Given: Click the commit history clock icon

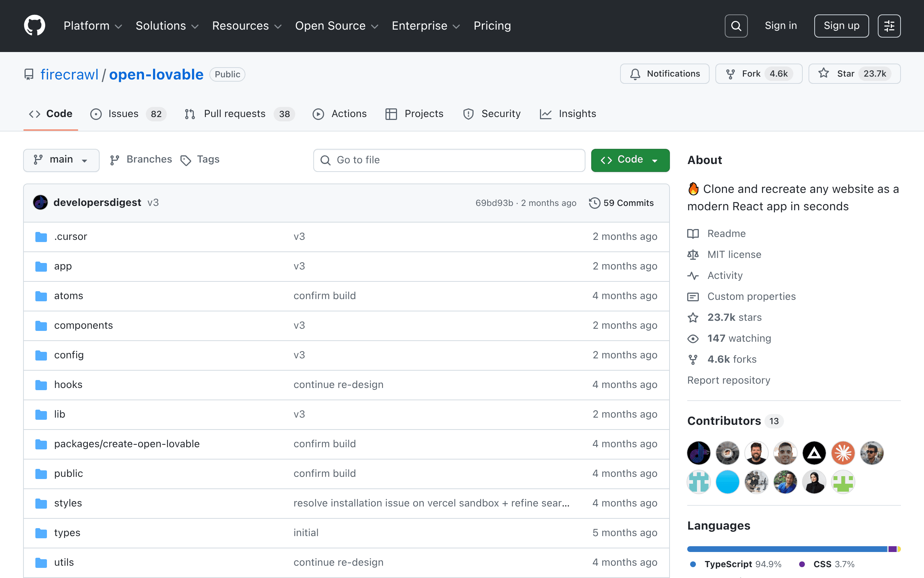Looking at the screenshot, I should tap(594, 203).
